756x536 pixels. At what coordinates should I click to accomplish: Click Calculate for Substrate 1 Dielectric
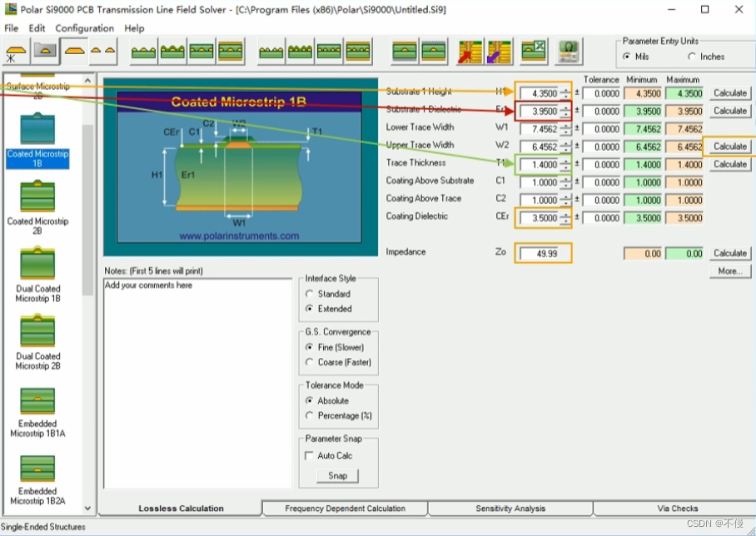click(x=730, y=111)
